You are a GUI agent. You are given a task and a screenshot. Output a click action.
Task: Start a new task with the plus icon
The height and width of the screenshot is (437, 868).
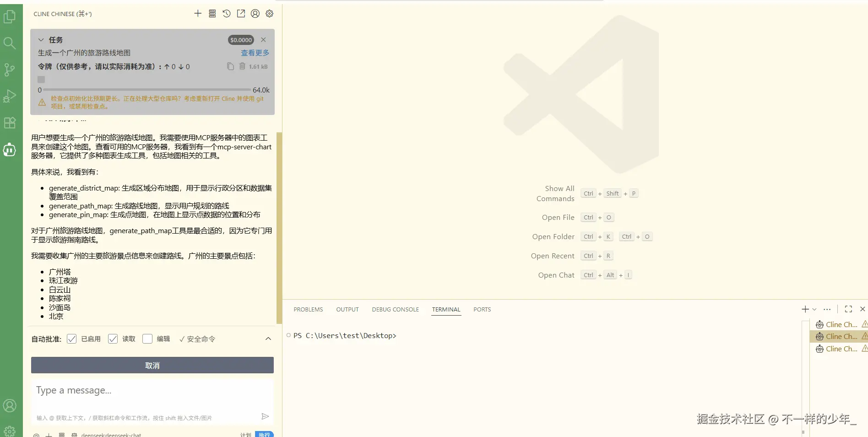[198, 13]
